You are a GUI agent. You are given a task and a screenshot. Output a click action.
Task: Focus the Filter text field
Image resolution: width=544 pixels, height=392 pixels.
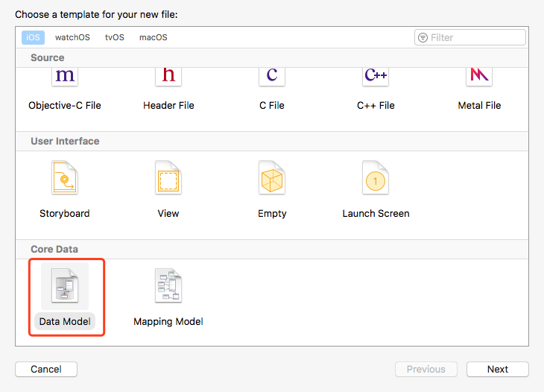click(x=470, y=37)
